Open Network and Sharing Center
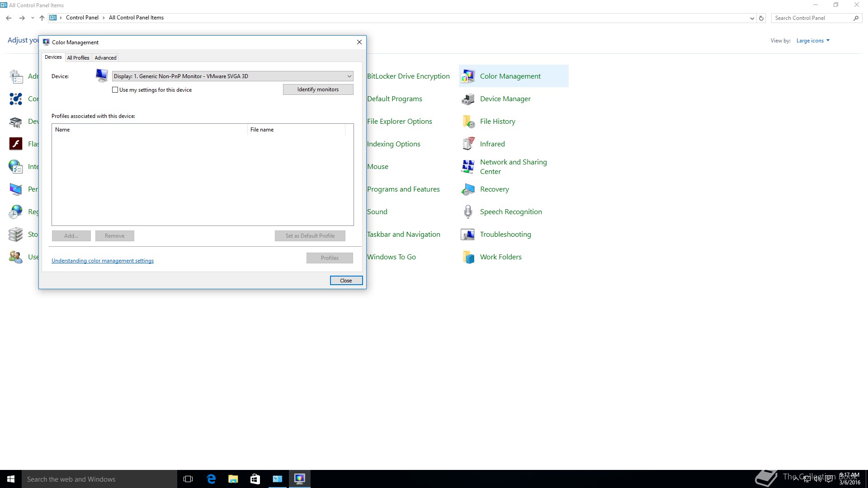 (x=513, y=166)
